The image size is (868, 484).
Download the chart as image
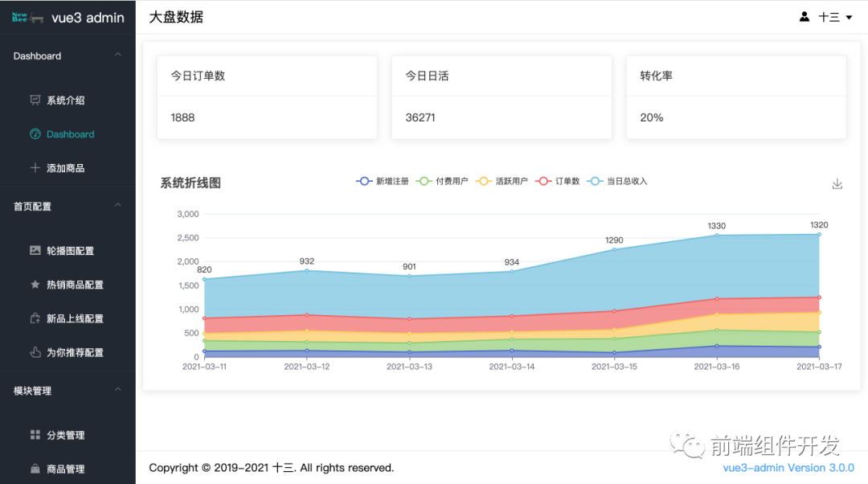(x=837, y=184)
